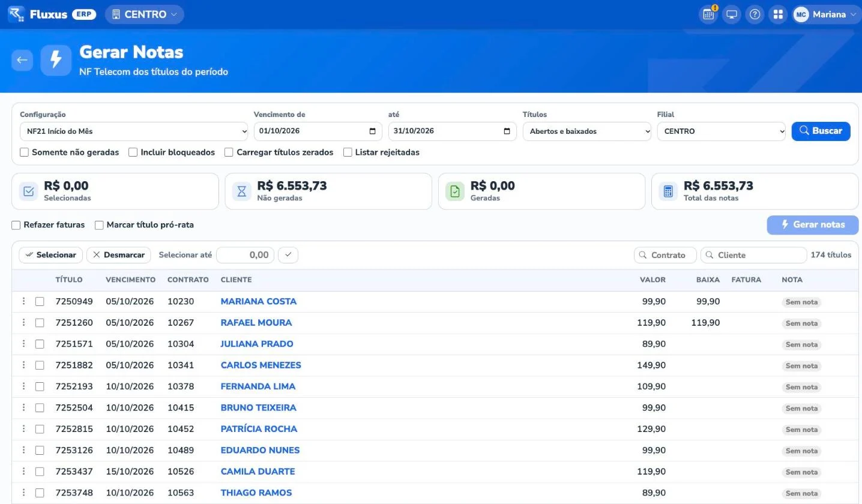The height and width of the screenshot is (504, 862).
Task: Open Mariana user menu
Action: click(x=825, y=14)
